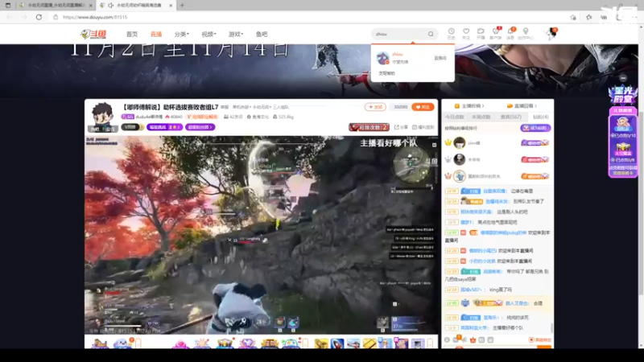Click the orange link at chat toolbar right
Image resolution: width=644 pixels, height=362 pixels.
(x=540, y=339)
